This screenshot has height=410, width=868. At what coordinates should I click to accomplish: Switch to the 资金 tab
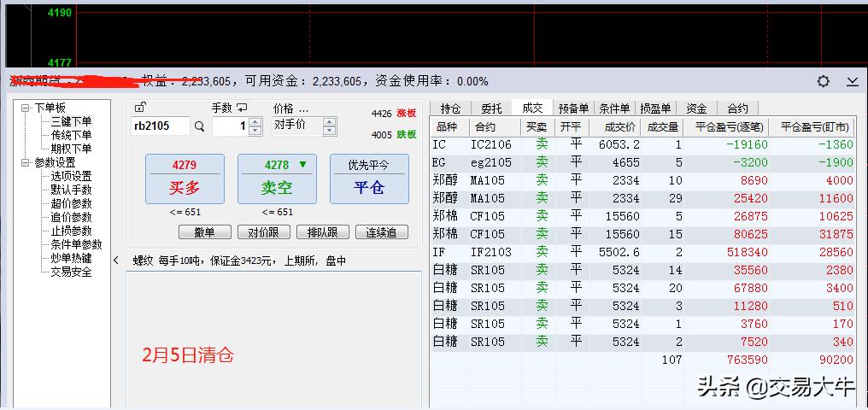click(x=696, y=108)
